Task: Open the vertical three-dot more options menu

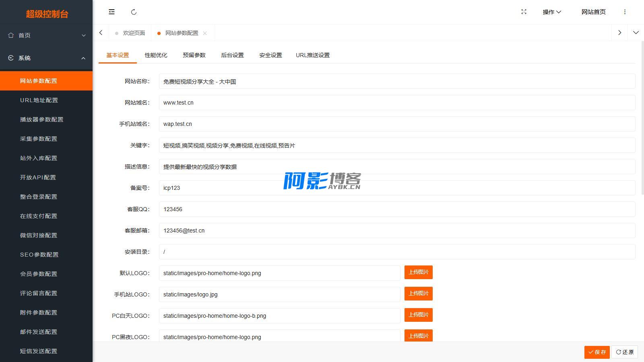Action: (625, 12)
